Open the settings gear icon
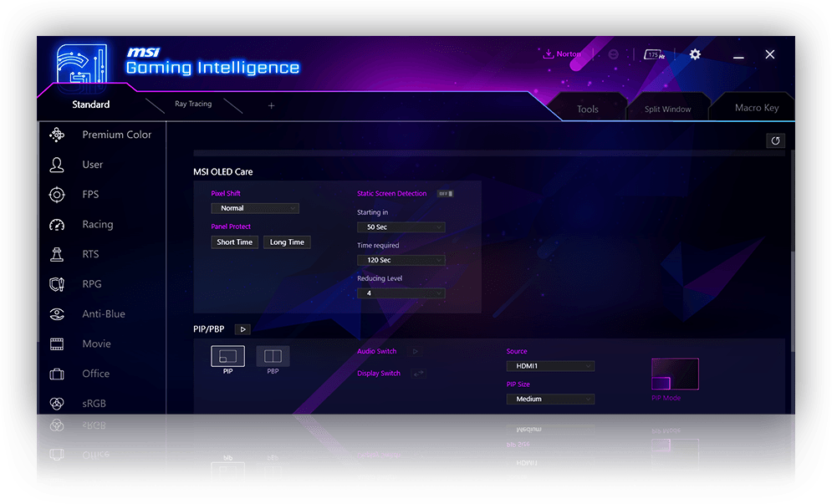Screen dimensions: 832x504 tap(695, 54)
